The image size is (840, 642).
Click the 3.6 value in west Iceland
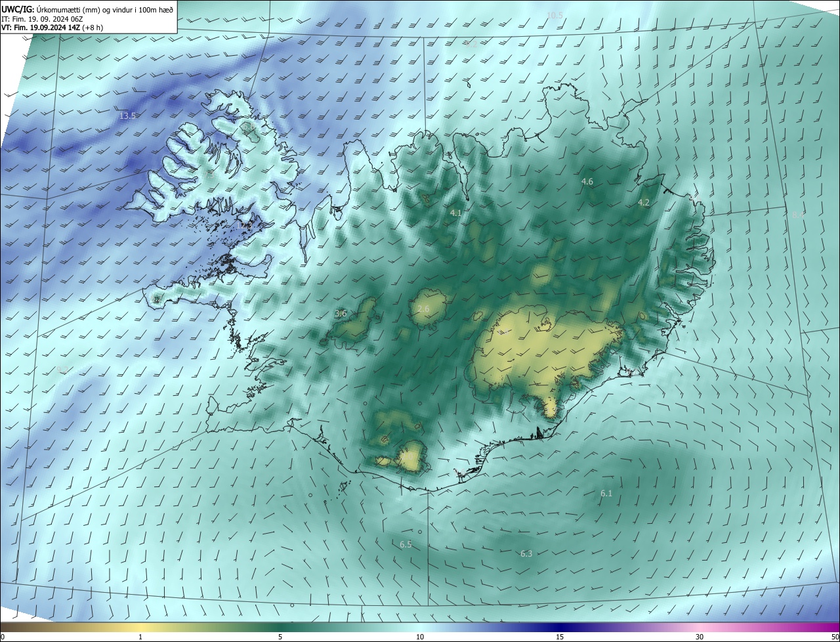[341, 314]
